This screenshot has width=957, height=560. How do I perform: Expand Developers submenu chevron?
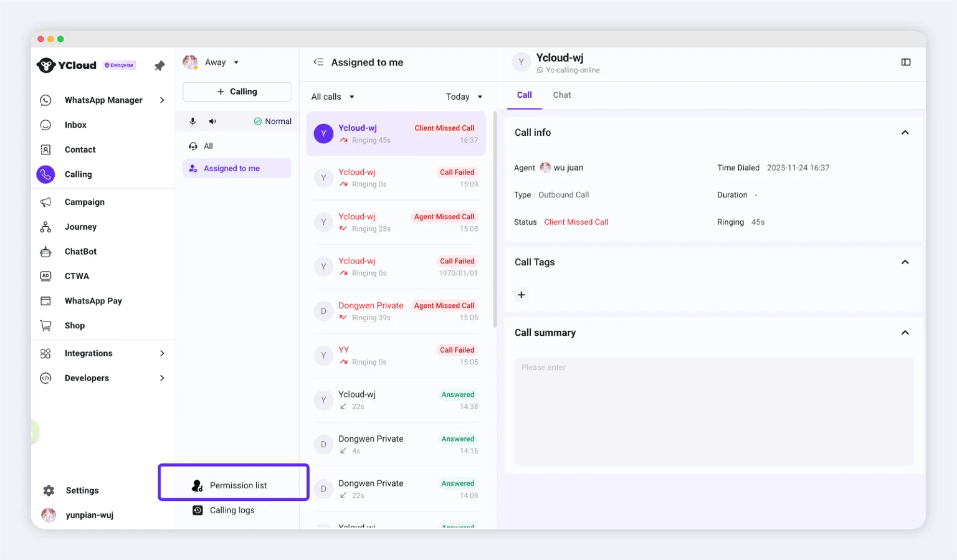pyautogui.click(x=162, y=378)
